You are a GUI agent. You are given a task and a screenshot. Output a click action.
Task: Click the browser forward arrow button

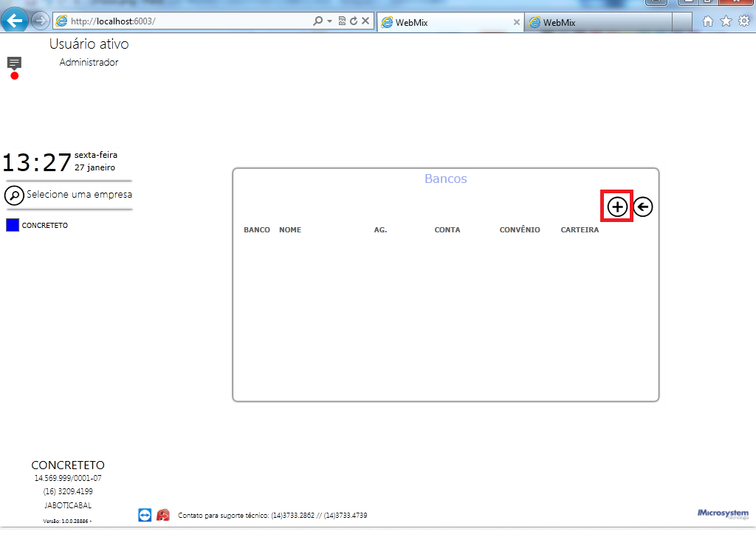(x=41, y=21)
